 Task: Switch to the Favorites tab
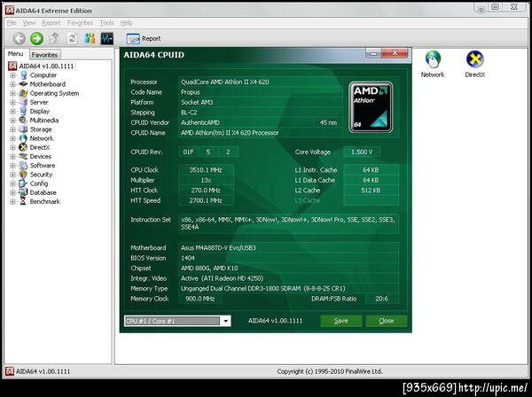(x=44, y=55)
